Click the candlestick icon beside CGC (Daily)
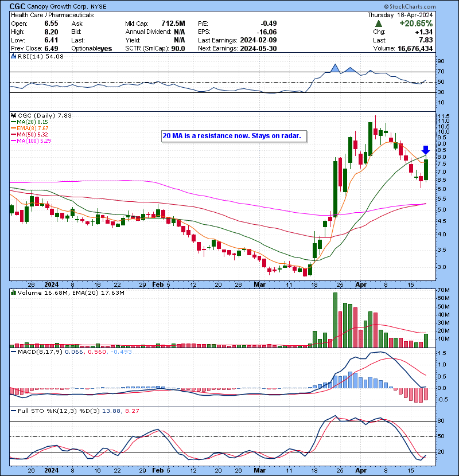Viewport: 459px width, 476px height. click(x=13, y=115)
